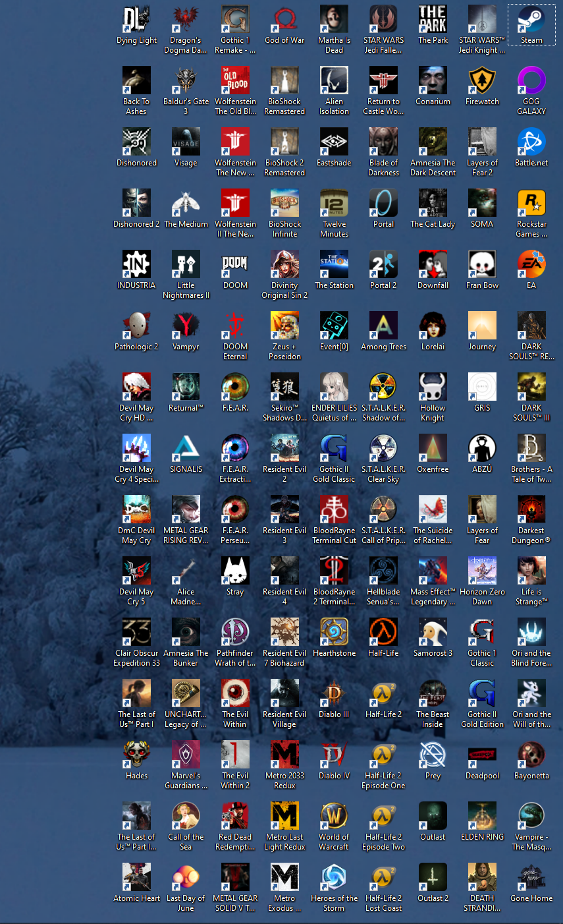Click the Horizon Zero Dawn icon
Screen dimensions: 563x924
(482, 571)
